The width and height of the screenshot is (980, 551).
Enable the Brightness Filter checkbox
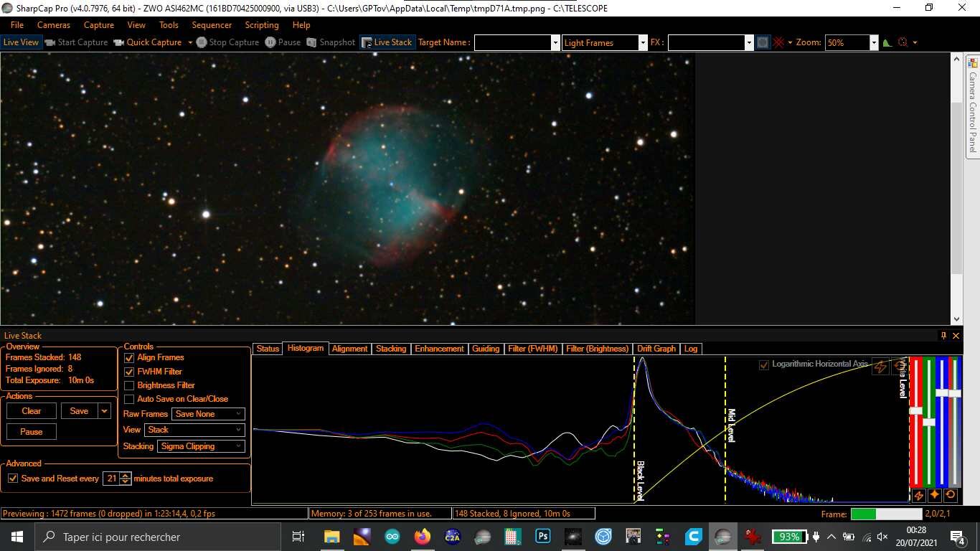(129, 385)
